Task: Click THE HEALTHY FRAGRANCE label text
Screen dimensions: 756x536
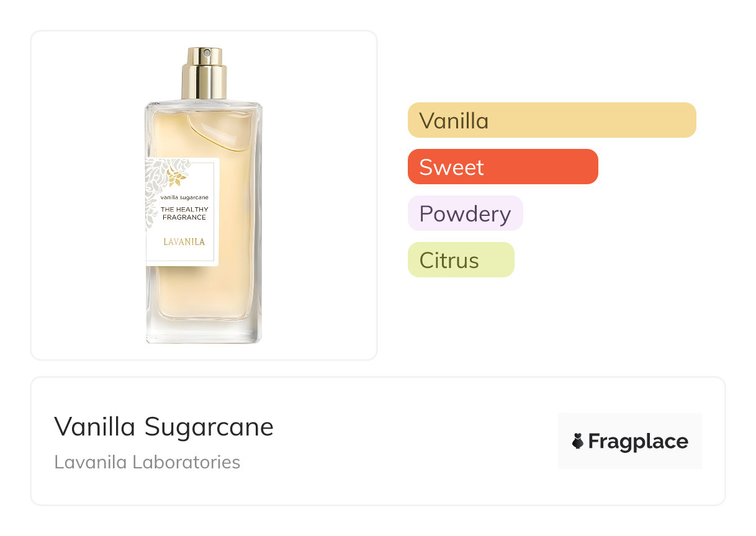Action: click(184, 213)
